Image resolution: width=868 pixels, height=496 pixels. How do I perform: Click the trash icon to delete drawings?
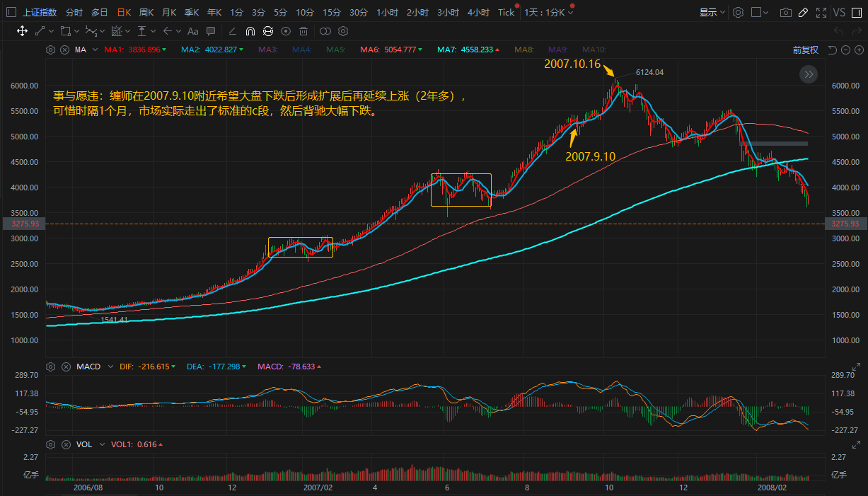[303, 31]
